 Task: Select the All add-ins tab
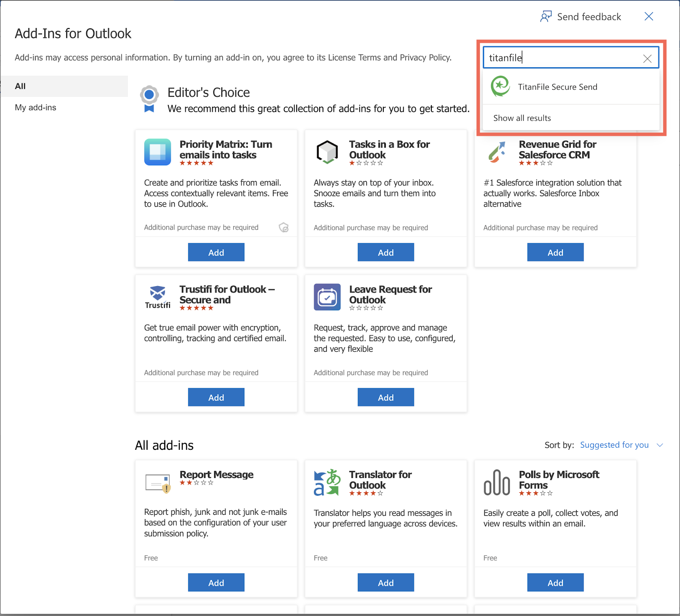pos(20,86)
